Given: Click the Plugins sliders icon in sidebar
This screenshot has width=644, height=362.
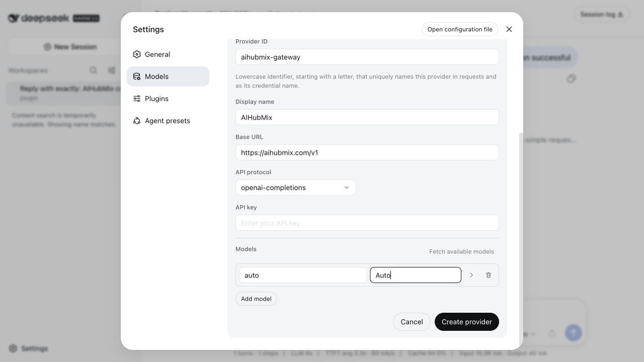Looking at the screenshot, I should click(x=137, y=99).
